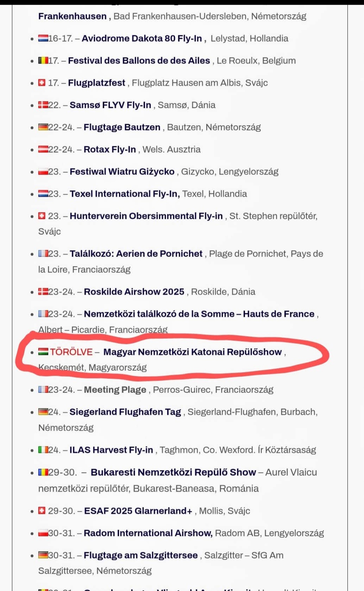Open Texel International Fly-In
364x591 pixels.
(x=125, y=194)
